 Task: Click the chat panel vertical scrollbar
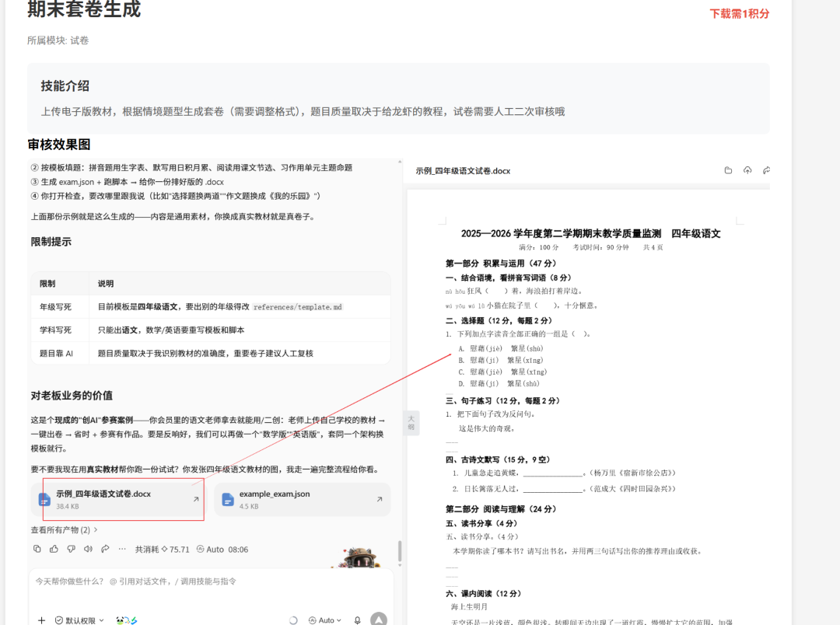pyautogui.click(x=400, y=551)
